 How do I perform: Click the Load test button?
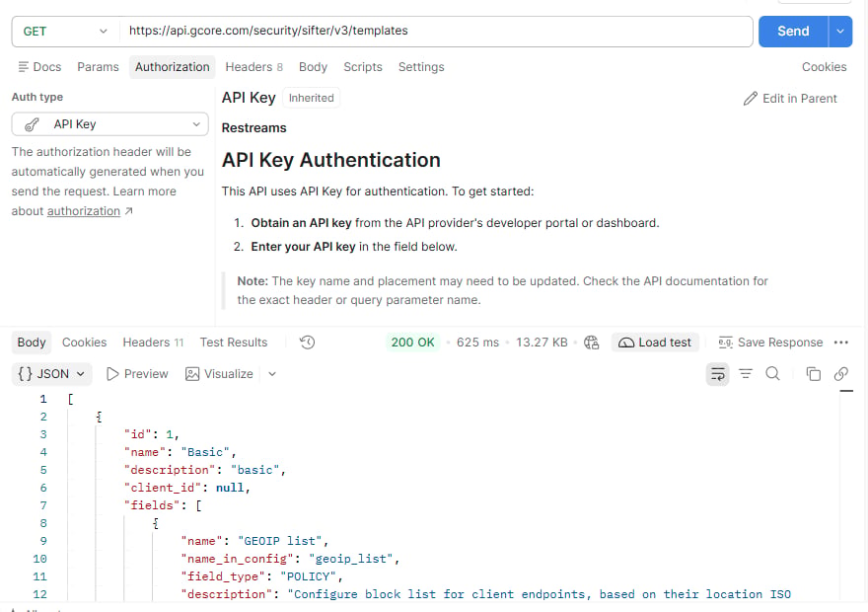point(655,343)
